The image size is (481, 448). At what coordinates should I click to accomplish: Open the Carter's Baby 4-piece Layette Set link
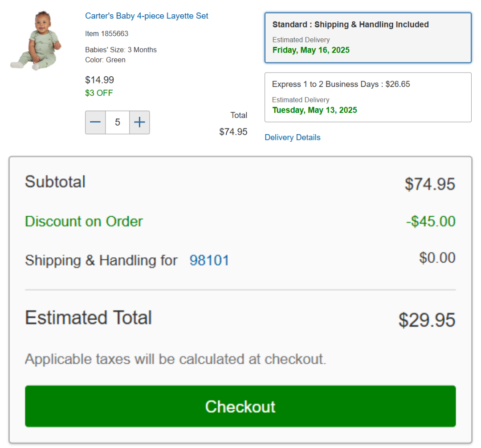point(147,16)
